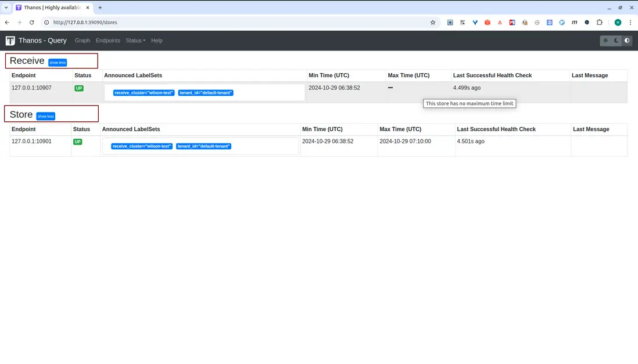Open the blue star bookmark extension
This screenshot has width=638, height=364.
tap(450, 23)
